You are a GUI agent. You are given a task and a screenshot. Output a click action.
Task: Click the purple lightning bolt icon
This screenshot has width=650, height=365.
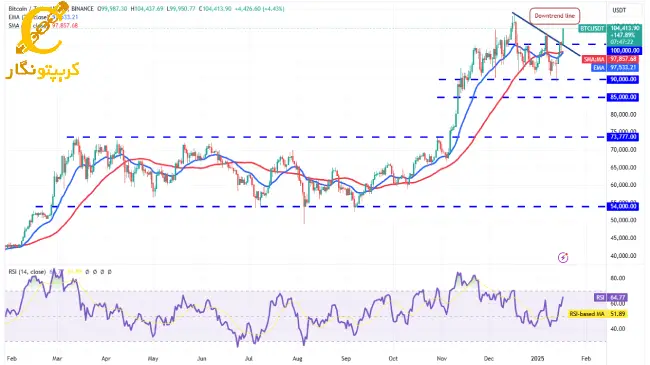[563, 258]
